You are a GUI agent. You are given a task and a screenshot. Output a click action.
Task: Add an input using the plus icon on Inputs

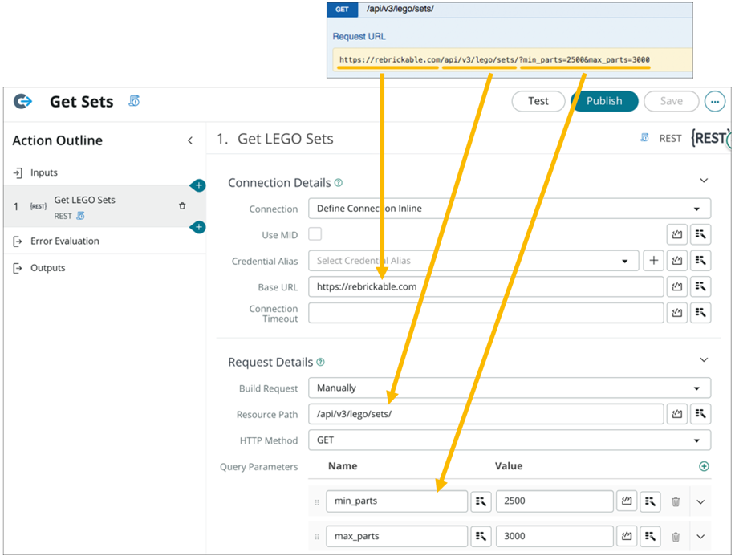tap(197, 185)
